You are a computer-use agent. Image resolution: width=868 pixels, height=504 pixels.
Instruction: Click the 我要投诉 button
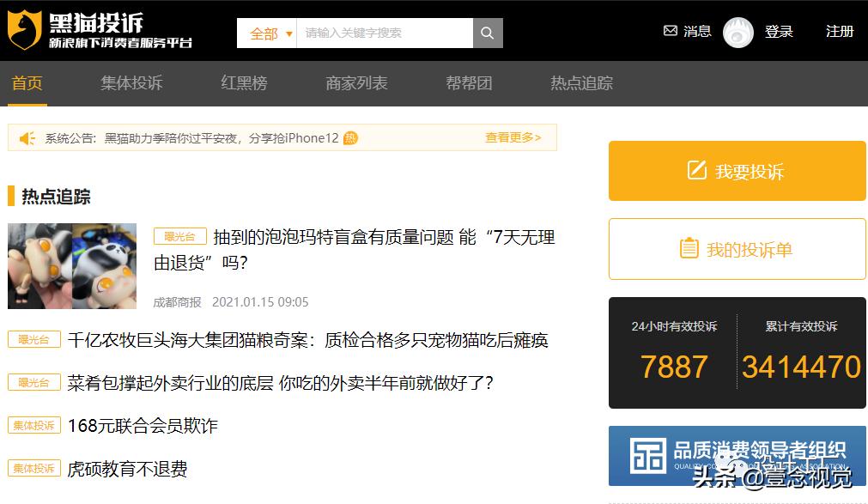(x=737, y=170)
